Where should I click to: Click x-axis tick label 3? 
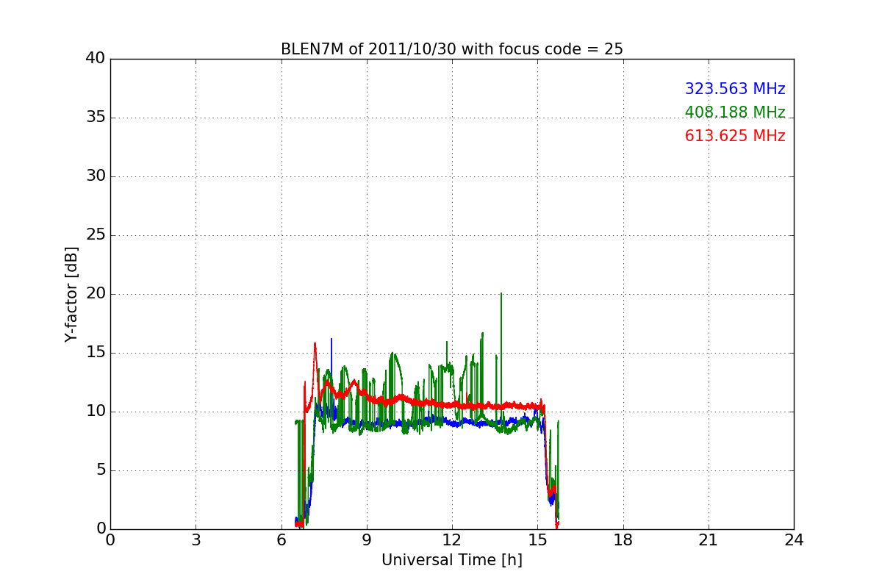tap(196, 540)
